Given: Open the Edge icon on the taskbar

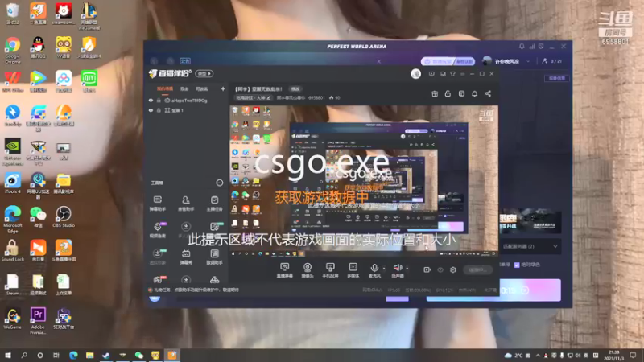Looking at the screenshot, I should (73, 355).
